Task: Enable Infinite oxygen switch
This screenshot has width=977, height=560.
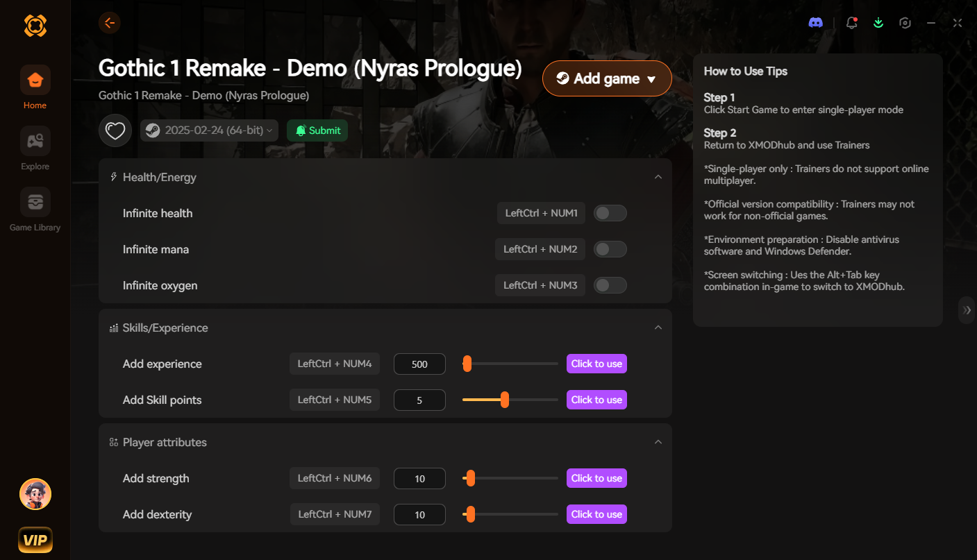Action: 610,285
